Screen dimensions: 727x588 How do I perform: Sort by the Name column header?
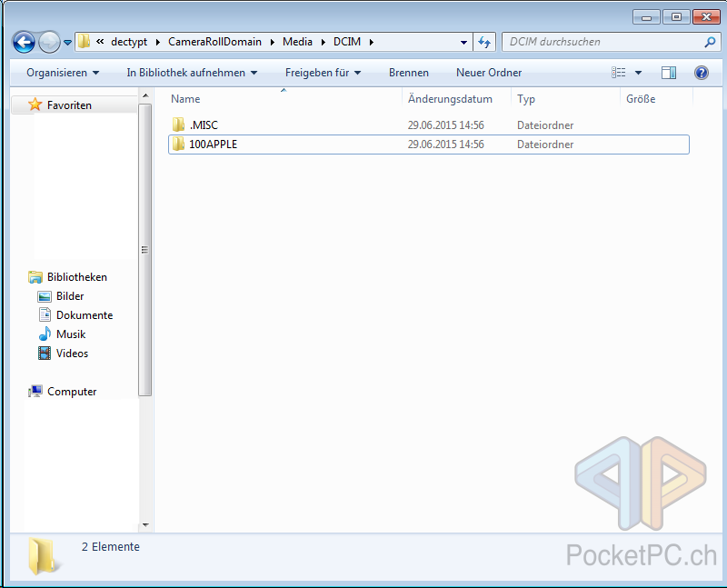click(185, 99)
